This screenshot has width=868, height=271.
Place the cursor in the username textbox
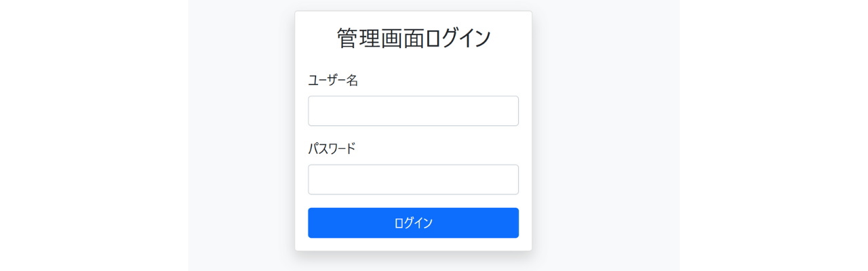coord(413,110)
